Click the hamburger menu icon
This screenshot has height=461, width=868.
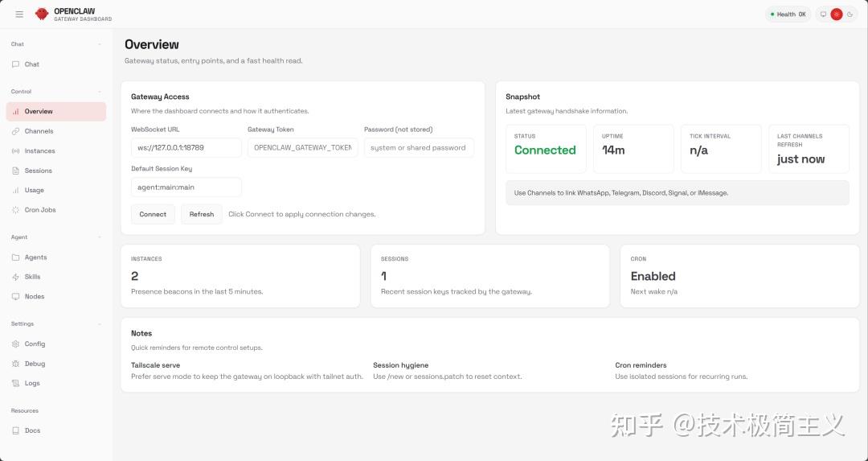pyautogui.click(x=19, y=14)
